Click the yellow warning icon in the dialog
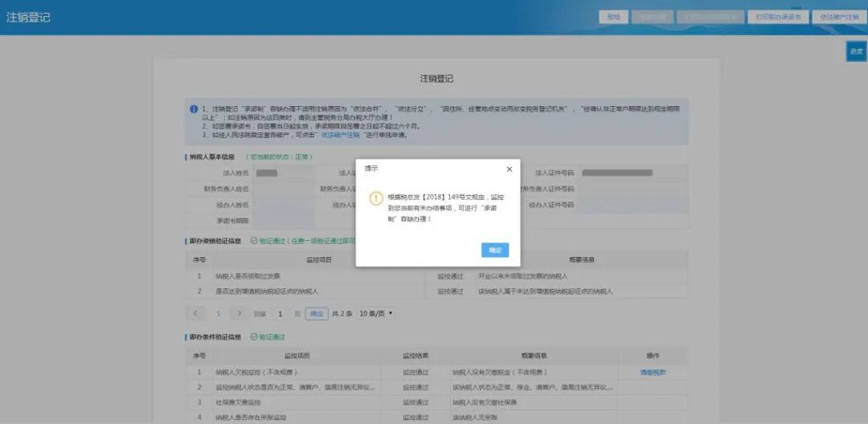Viewport: 868px width, 424px height. [x=376, y=198]
